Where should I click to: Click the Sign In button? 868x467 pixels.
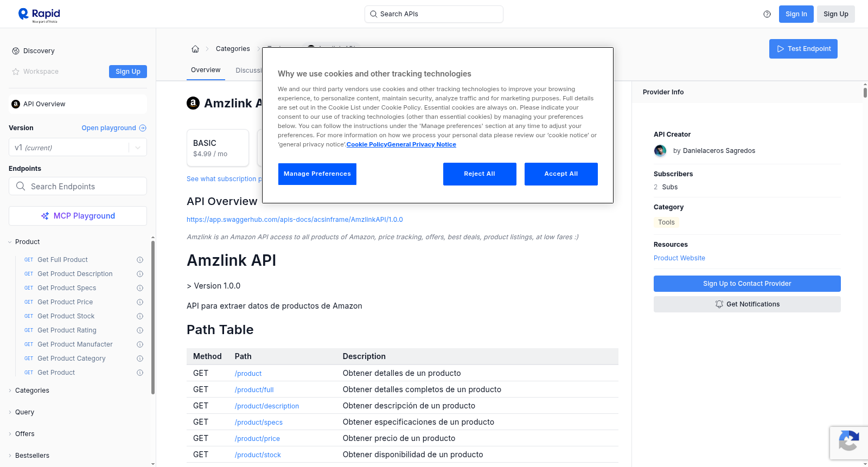pos(796,14)
